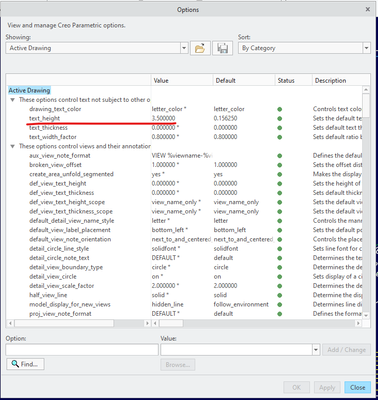Click the Status column header
The width and height of the screenshot is (378, 400).
point(293,80)
